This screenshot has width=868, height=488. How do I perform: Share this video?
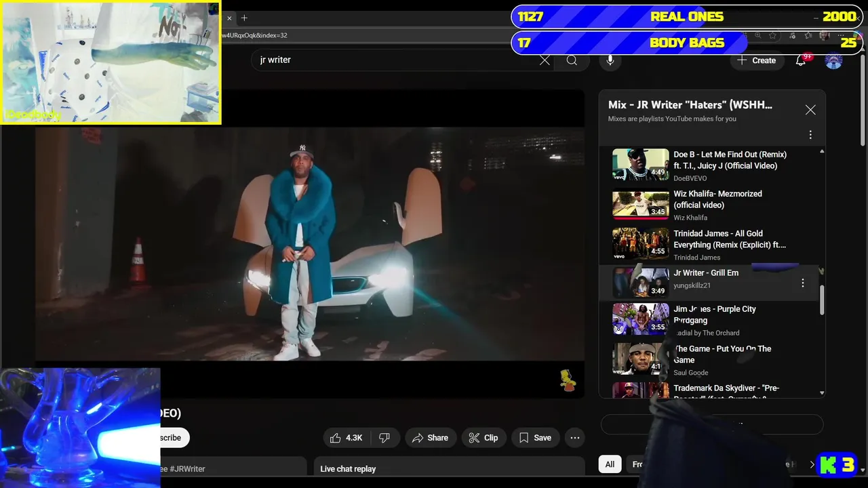(430, 438)
